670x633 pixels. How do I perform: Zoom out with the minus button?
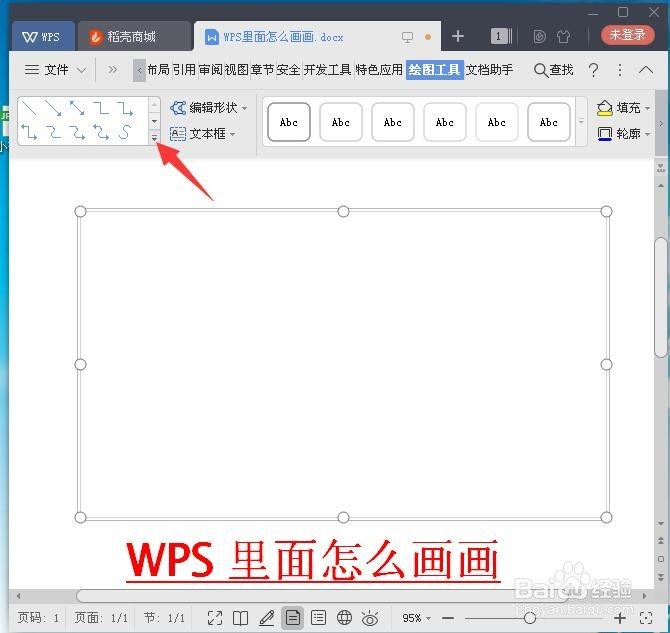[448, 618]
